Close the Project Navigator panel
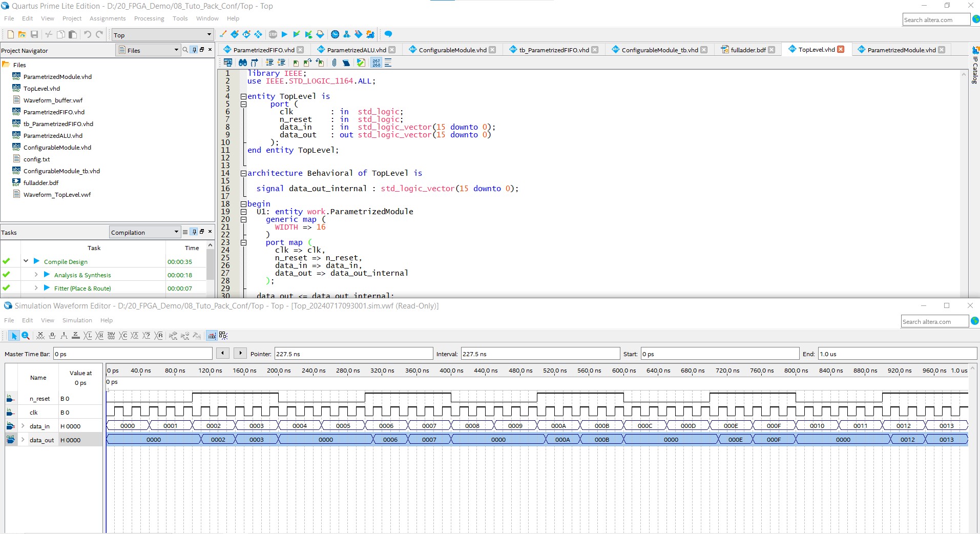Image resolution: width=980 pixels, height=534 pixels. pyautogui.click(x=210, y=50)
